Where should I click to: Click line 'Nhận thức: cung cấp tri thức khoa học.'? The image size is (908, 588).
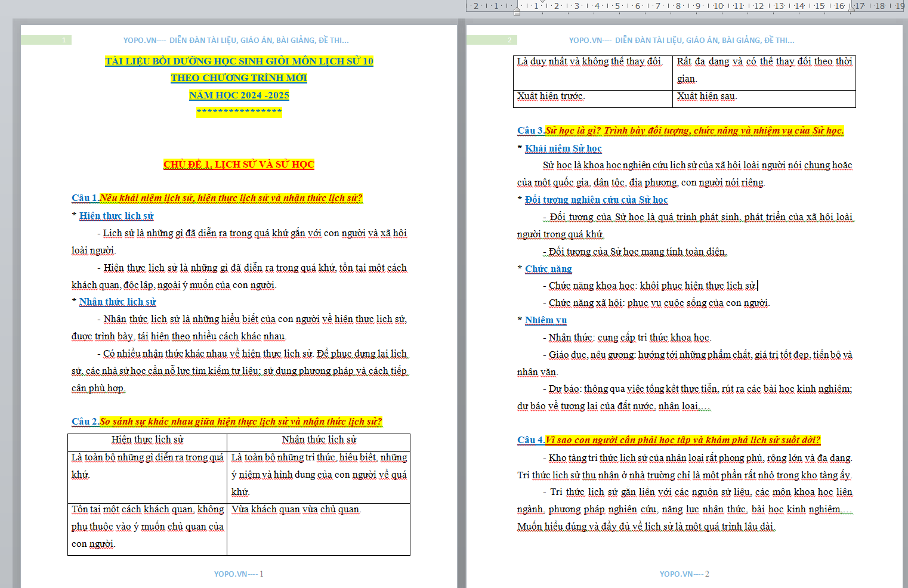click(627, 338)
